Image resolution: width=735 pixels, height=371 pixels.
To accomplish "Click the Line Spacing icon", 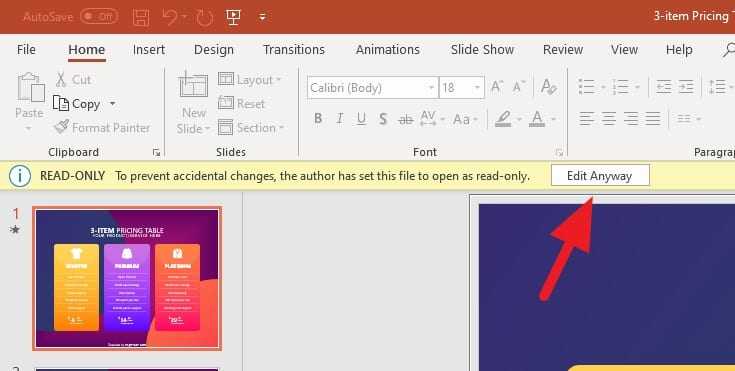I will coord(717,87).
